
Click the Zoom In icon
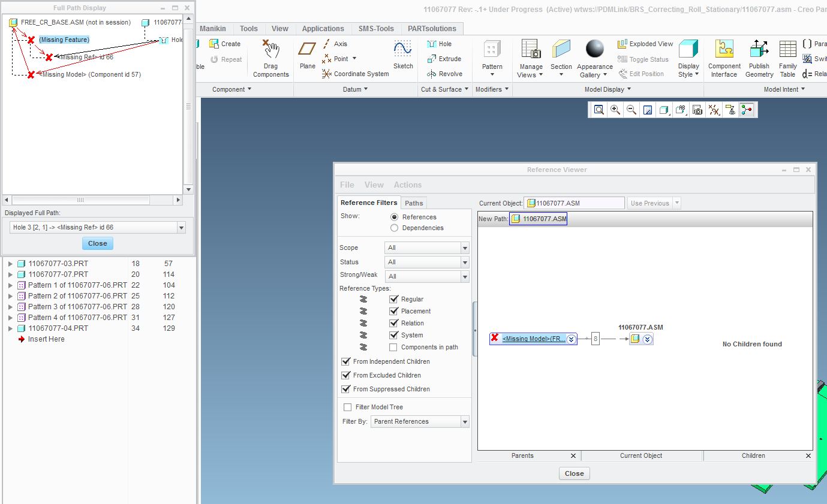[615, 110]
